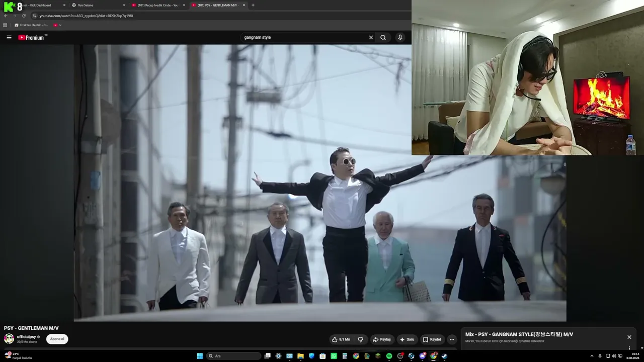Image resolution: width=644 pixels, height=362 pixels.
Task: Open Discord from taskbar
Action: tap(422, 356)
